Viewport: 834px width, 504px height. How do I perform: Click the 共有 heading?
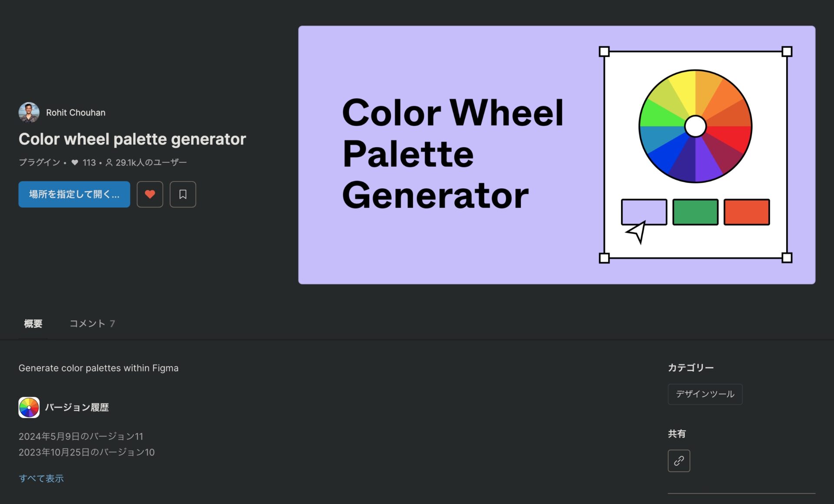[x=677, y=434]
